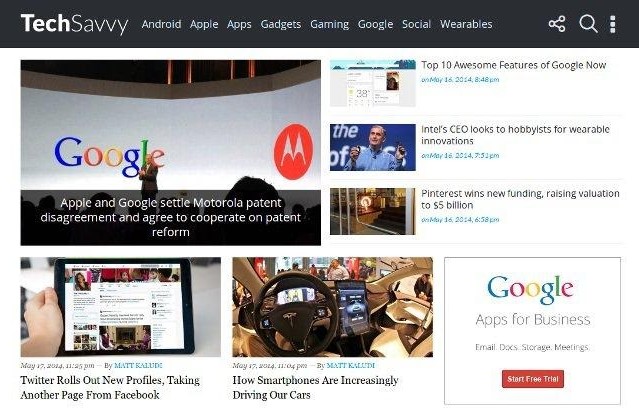This screenshot has height=413, width=639.
Task: Open Twitter Rolls Out New Profiles headline
Action: click(x=110, y=387)
